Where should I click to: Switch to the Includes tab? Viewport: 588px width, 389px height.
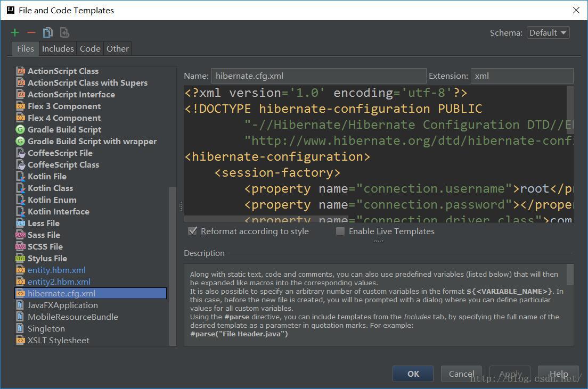tap(58, 49)
